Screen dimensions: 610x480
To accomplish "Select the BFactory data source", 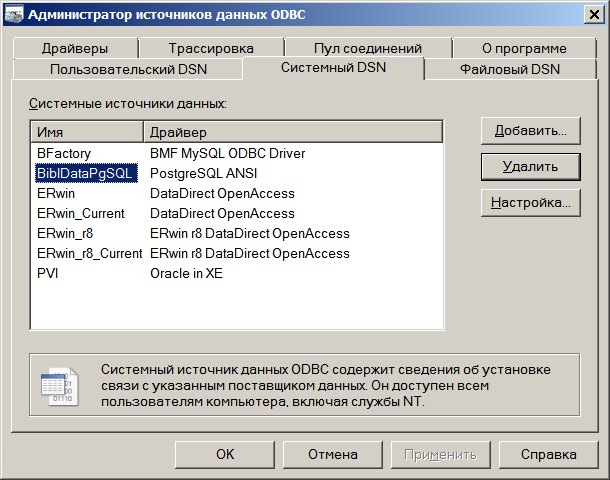I will pyautogui.click(x=64, y=153).
